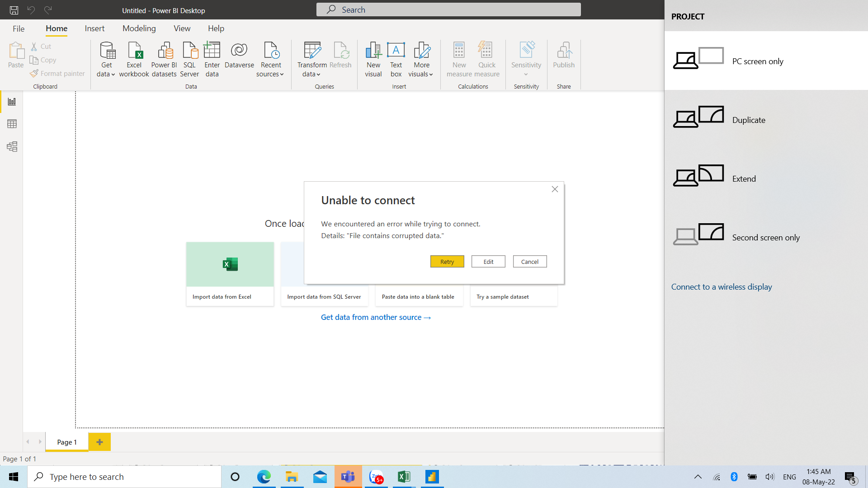
Task: Click Connect to a wireless display
Action: click(722, 287)
